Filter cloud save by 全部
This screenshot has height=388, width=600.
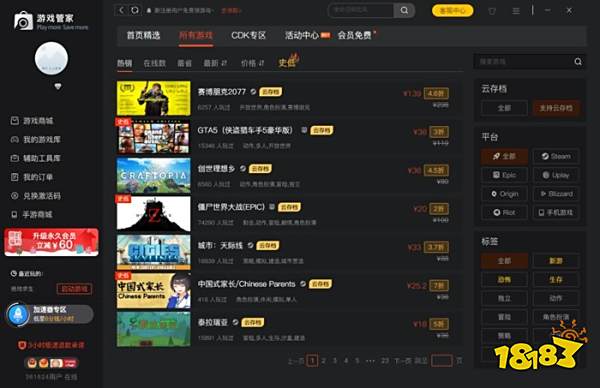[504, 108]
